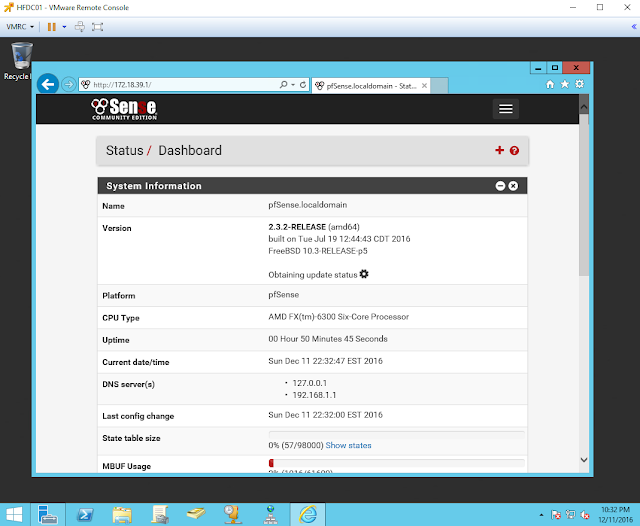Open the network globe icon on the taskbar

(270, 514)
